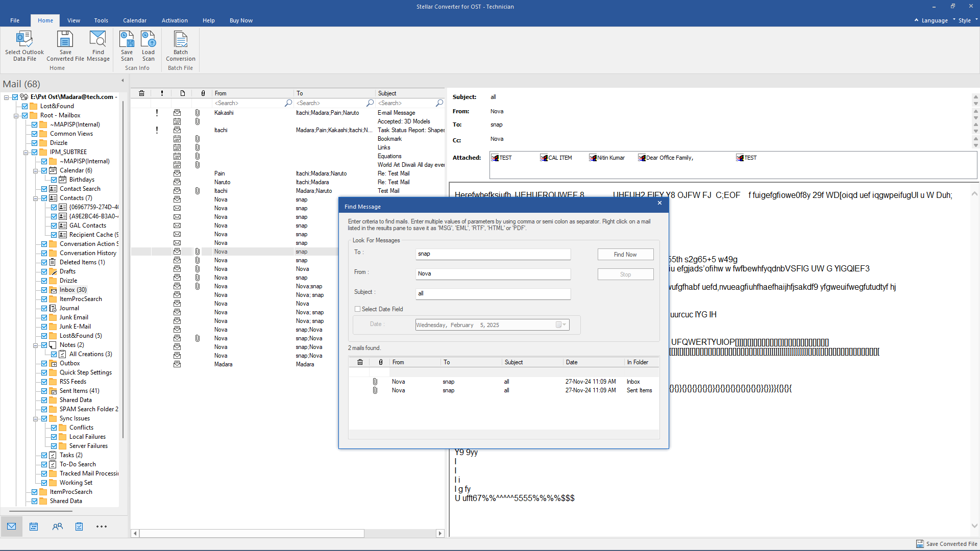Collapse the E:\Pst Ost\Madara root node
The height and width of the screenshot is (551, 980).
pyautogui.click(x=6, y=97)
